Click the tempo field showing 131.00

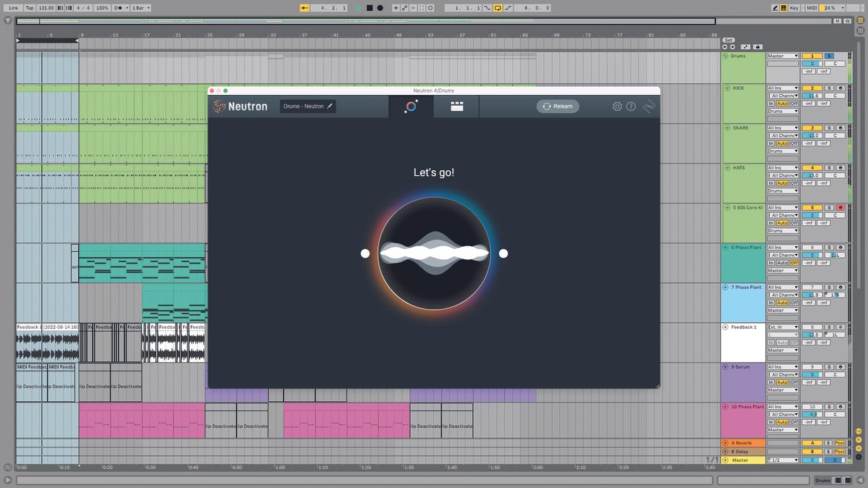45,8
